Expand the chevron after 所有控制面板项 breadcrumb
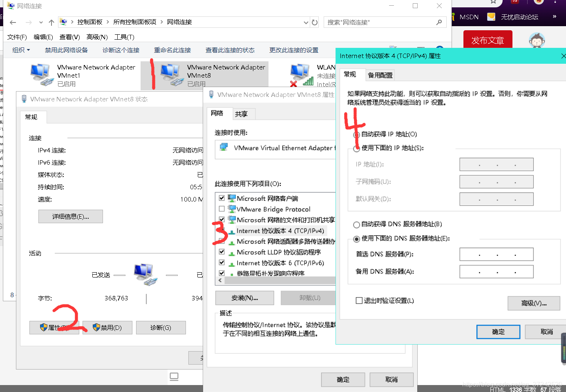The image size is (566, 392). click(161, 22)
